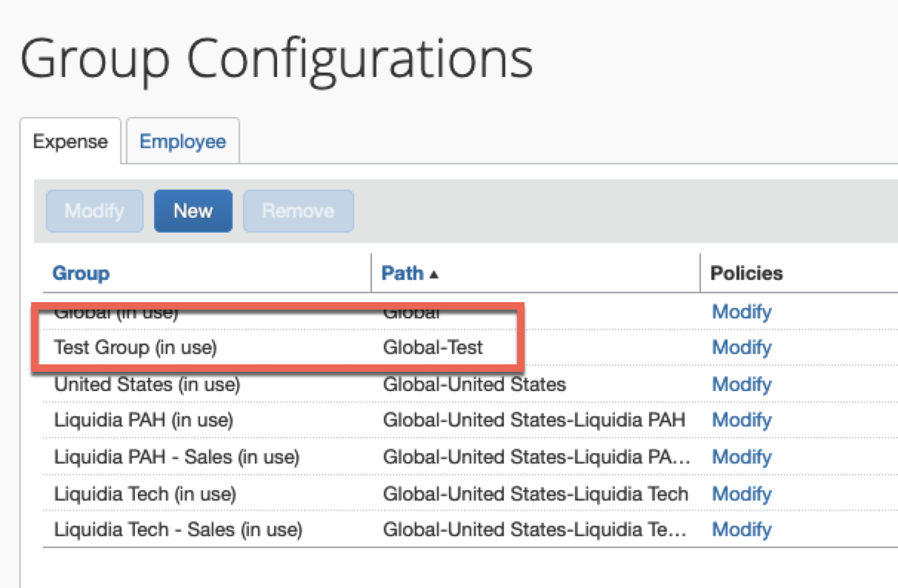This screenshot has width=898, height=588.
Task: Click the Policies column header
Action: pos(746,273)
